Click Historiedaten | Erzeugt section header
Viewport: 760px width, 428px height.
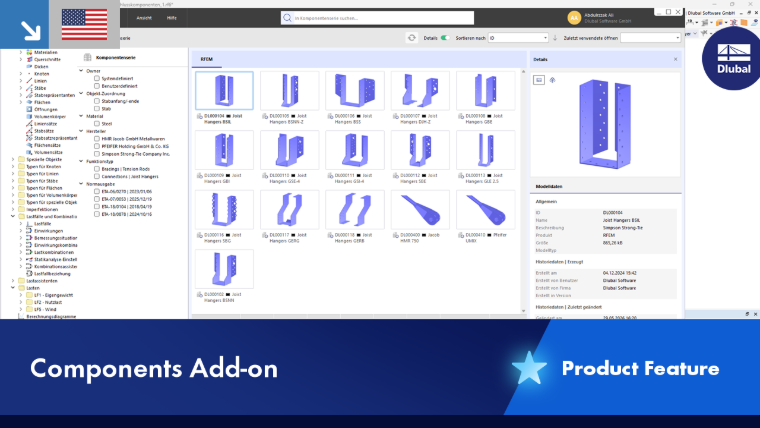(559, 262)
